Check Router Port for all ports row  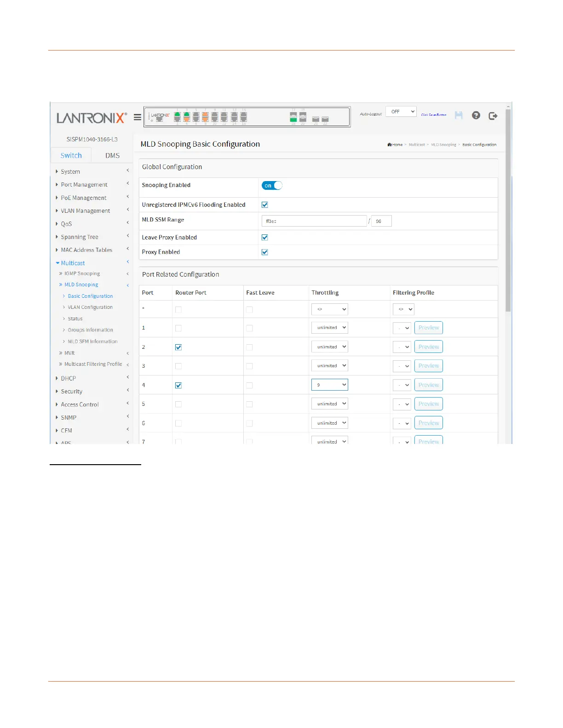tap(178, 310)
